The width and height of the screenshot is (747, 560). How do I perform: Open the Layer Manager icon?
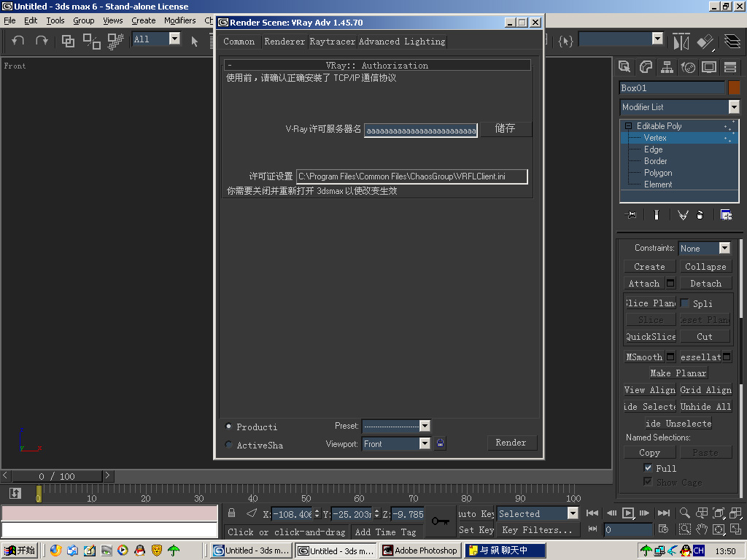[x=732, y=41]
